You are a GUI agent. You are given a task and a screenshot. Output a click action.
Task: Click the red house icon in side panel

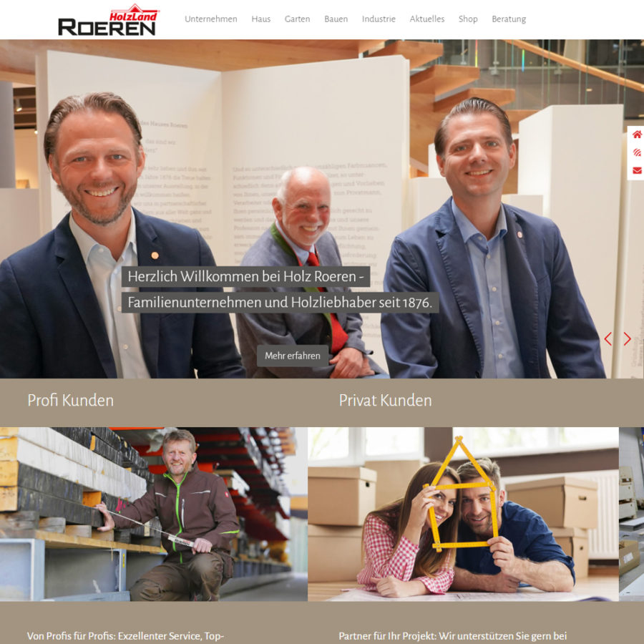pyautogui.click(x=637, y=135)
